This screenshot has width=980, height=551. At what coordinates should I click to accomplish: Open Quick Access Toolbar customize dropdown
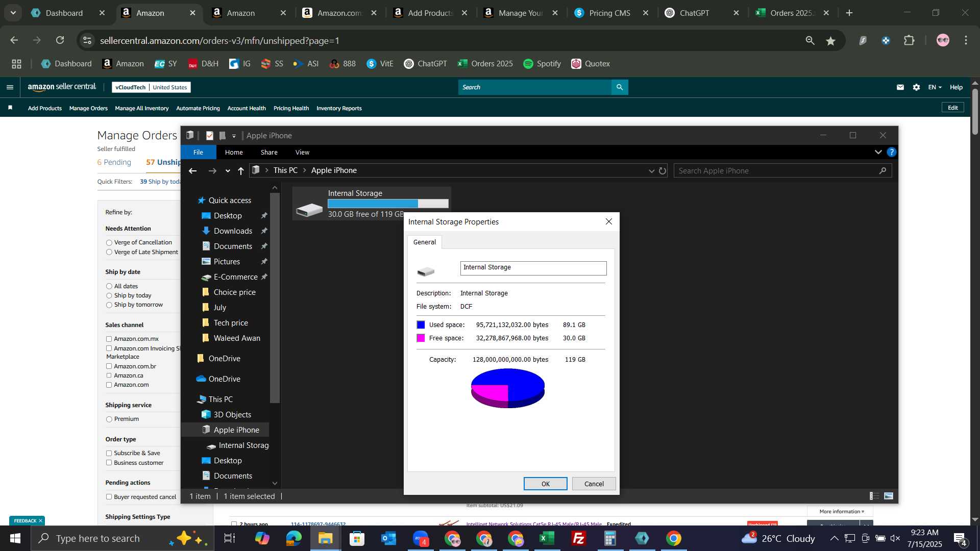234,136
